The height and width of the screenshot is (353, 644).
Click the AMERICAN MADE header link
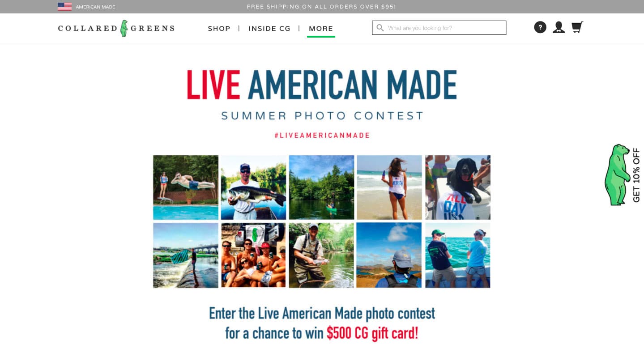95,7
